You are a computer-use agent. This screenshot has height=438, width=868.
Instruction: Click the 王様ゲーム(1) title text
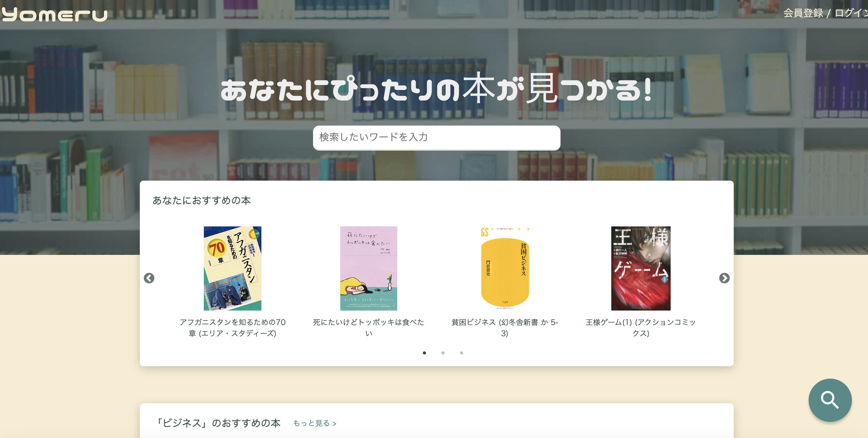[641, 328]
